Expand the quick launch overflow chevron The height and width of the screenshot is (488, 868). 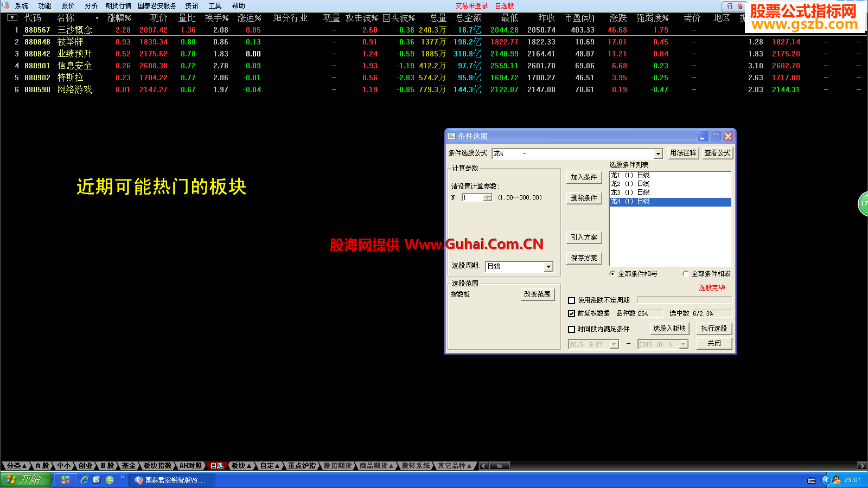[x=123, y=478]
